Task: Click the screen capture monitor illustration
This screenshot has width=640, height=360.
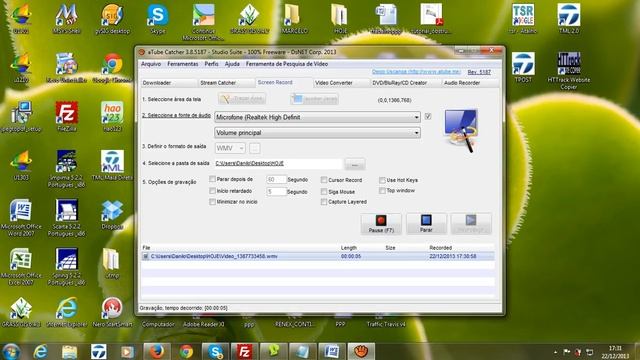Action: pyautogui.click(x=461, y=131)
